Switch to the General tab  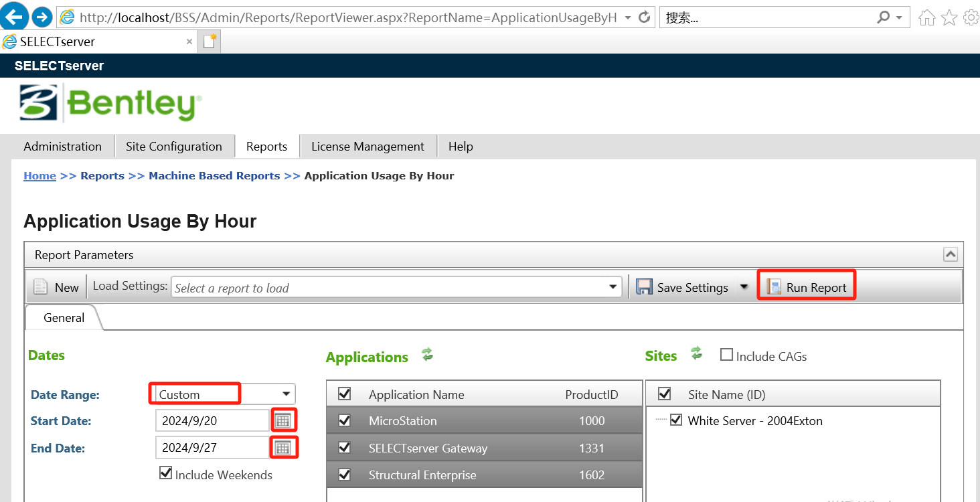(64, 318)
